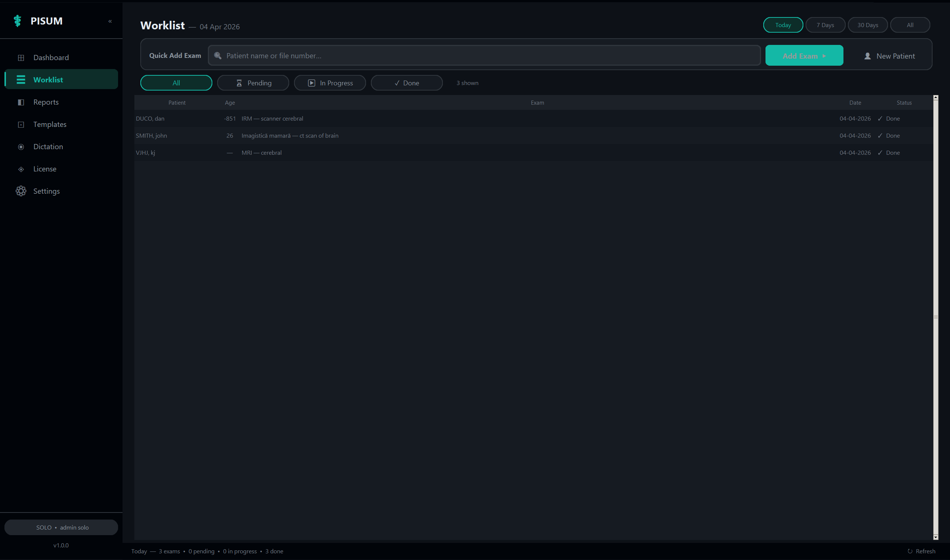Click the Add Exam button
Screen dimensions: 950x560
(804, 56)
